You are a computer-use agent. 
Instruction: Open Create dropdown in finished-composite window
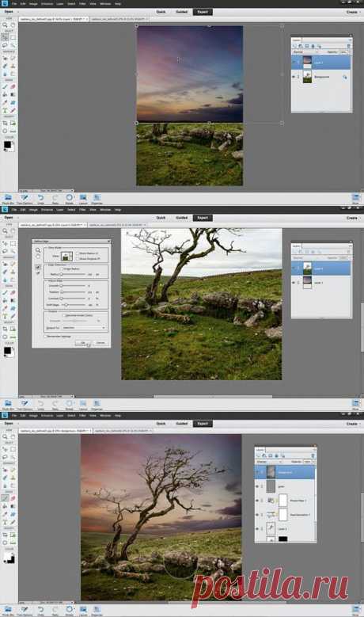353,424
